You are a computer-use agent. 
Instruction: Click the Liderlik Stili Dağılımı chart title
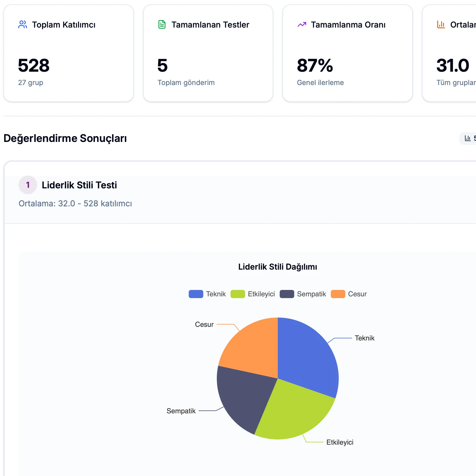click(x=277, y=267)
